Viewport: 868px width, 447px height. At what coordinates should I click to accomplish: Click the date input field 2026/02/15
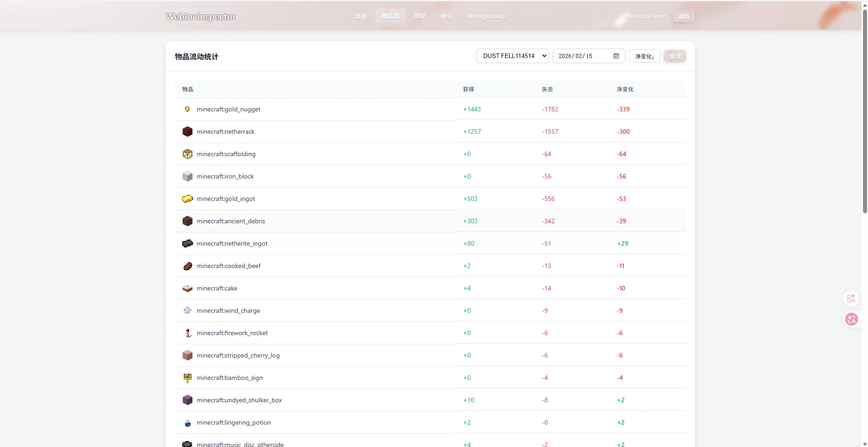point(589,56)
